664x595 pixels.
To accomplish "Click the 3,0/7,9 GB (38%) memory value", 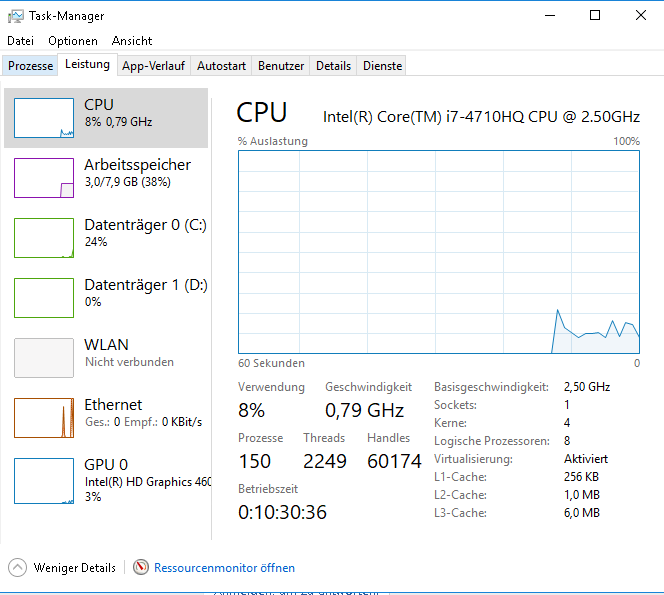I will click(x=127, y=182).
